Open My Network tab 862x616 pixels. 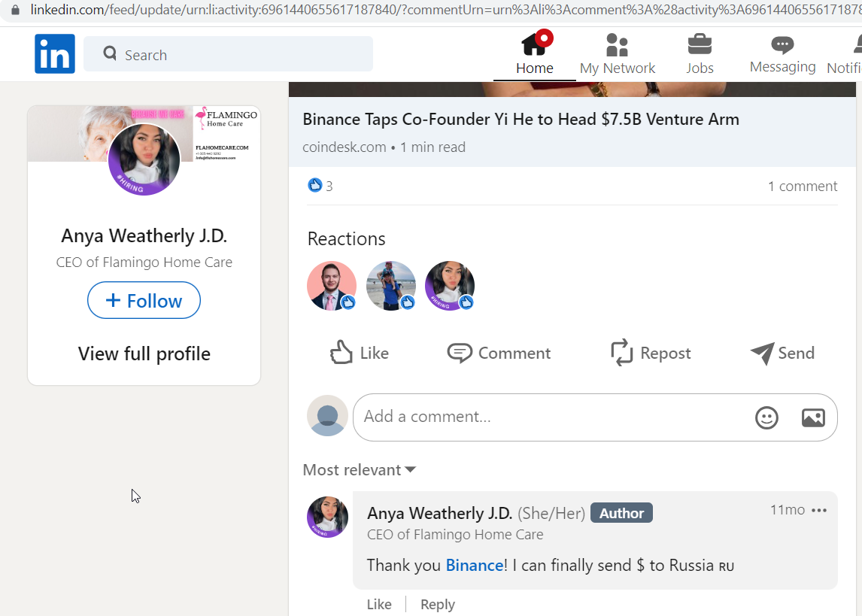618,54
